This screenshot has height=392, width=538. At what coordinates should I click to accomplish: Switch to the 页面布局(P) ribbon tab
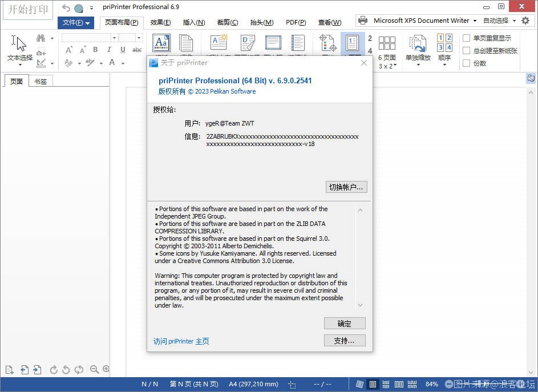pyautogui.click(x=122, y=23)
